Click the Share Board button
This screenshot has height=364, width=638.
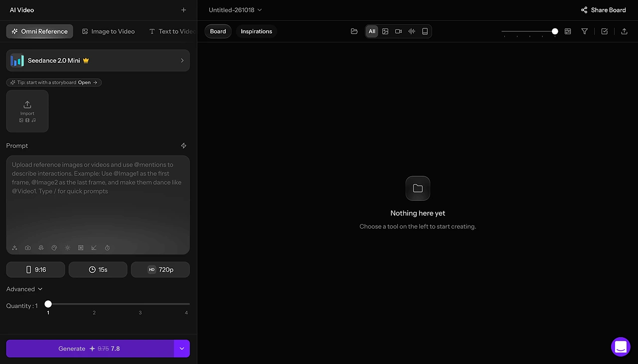click(x=603, y=10)
